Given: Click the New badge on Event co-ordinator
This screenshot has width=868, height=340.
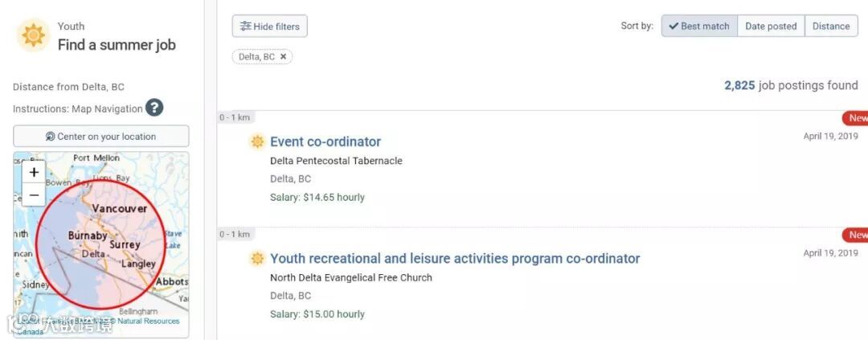Looking at the screenshot, I should coord(857,118).
